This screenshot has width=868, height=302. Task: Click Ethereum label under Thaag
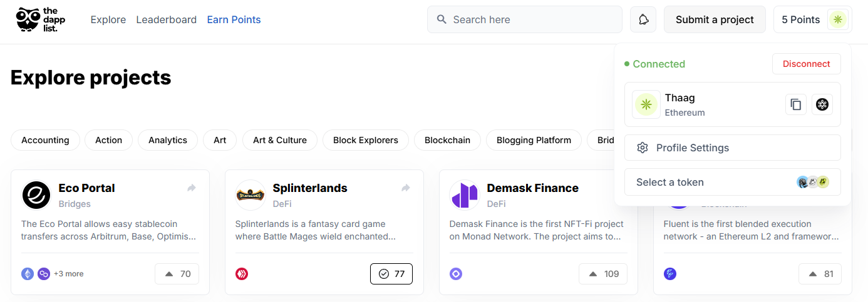[685, 113]
